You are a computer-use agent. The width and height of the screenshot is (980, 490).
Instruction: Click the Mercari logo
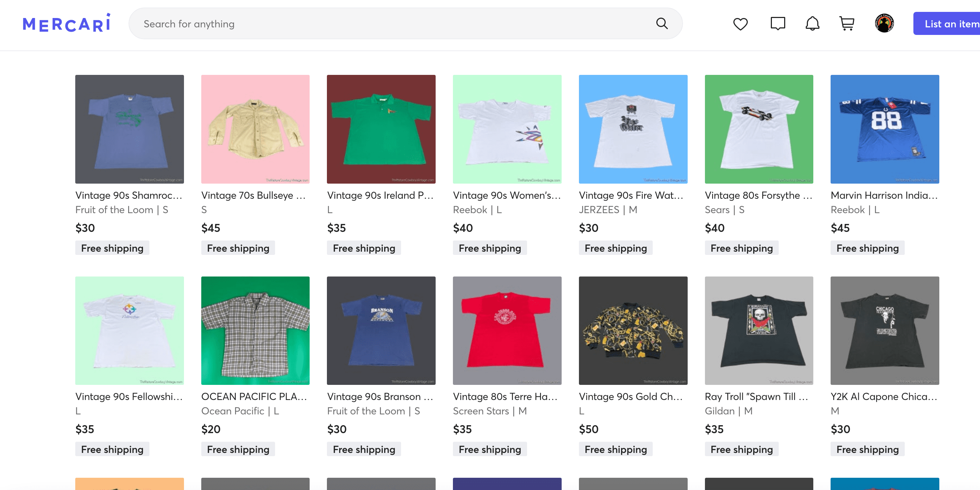(x=67, y=24)
